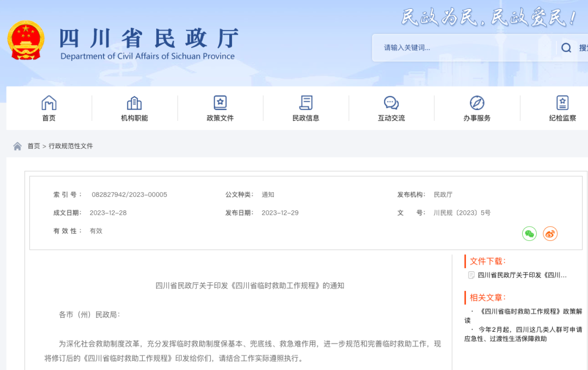Click the small home icon in the breadcrumb

point(16,145)
